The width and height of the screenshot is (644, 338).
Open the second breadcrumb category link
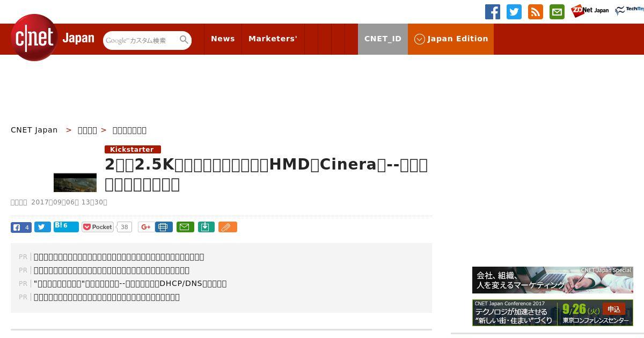point(87,130)
